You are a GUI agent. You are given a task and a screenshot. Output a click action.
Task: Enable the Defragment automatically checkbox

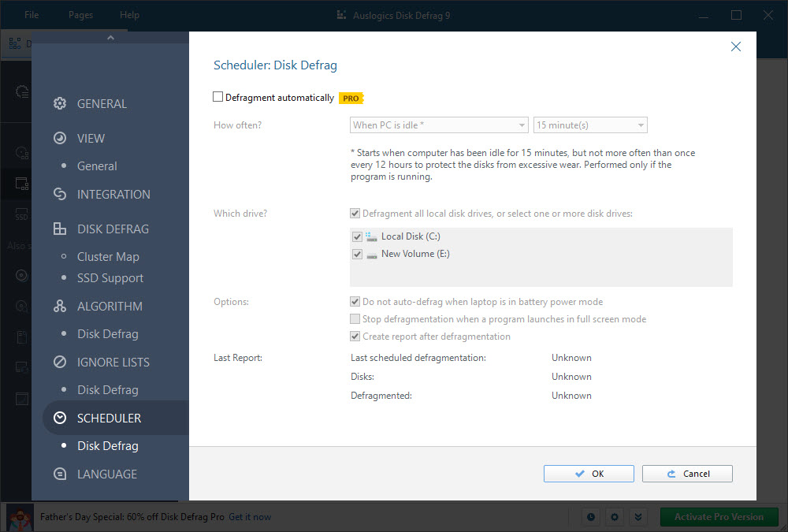217,96
